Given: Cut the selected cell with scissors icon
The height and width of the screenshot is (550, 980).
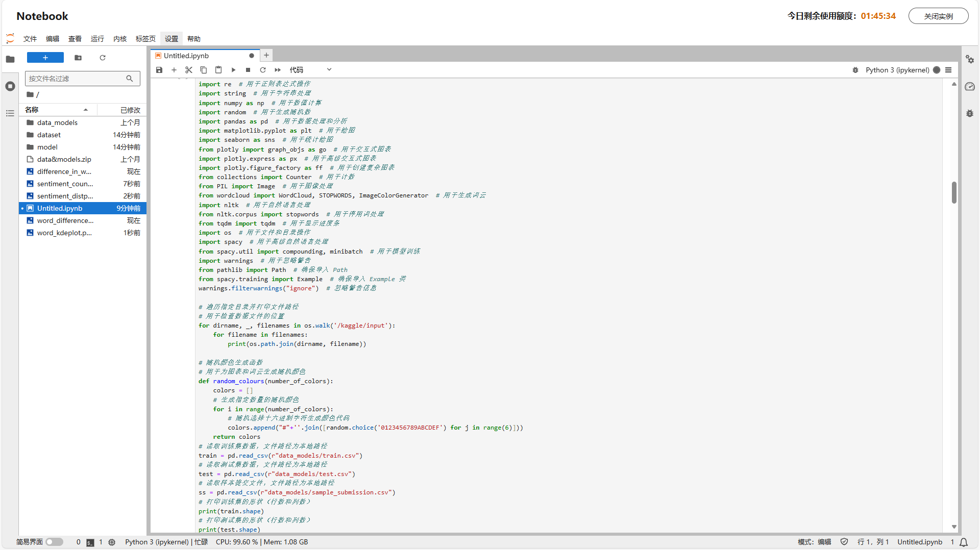Looking at the screenshot, I should [189, 70].
